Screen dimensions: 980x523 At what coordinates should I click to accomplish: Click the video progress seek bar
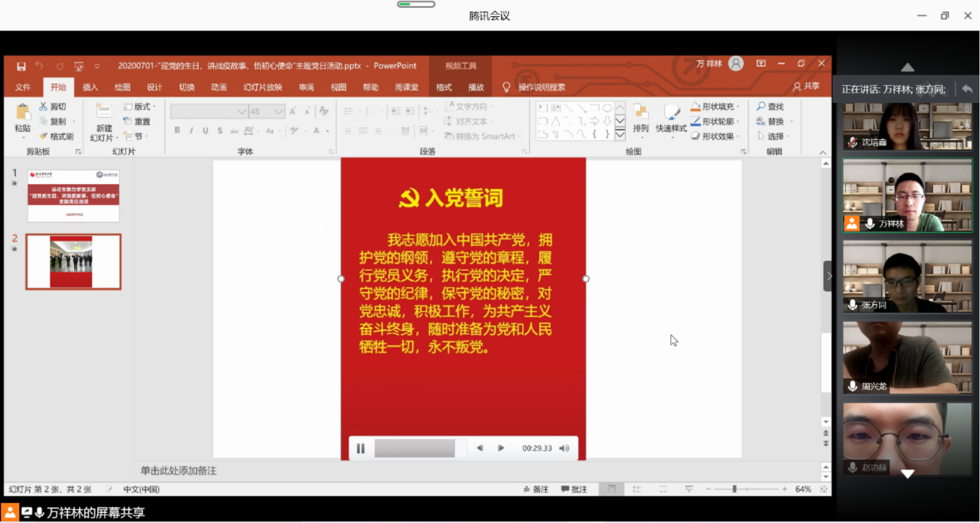pos(420,448)
